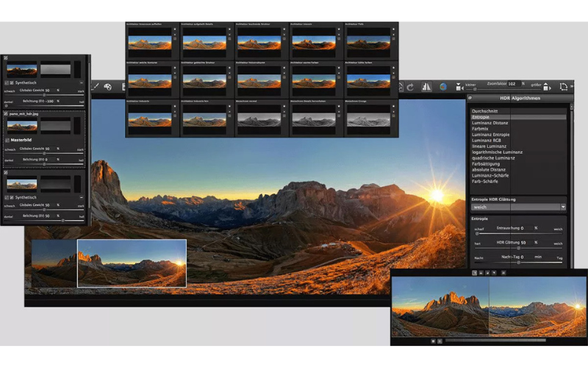
Task: Select lineare Luminanz algorithm
Action: pyautogui.click(x=518, y=146)
